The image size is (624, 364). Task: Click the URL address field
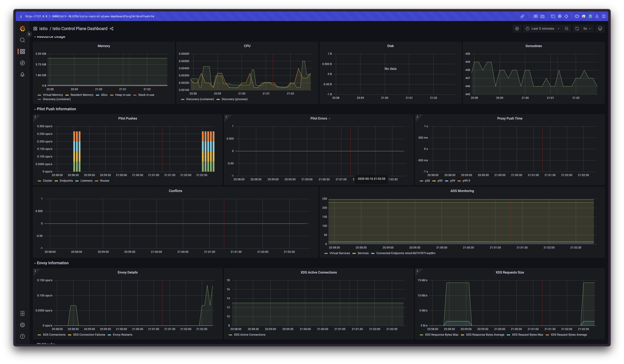point(90,16)
